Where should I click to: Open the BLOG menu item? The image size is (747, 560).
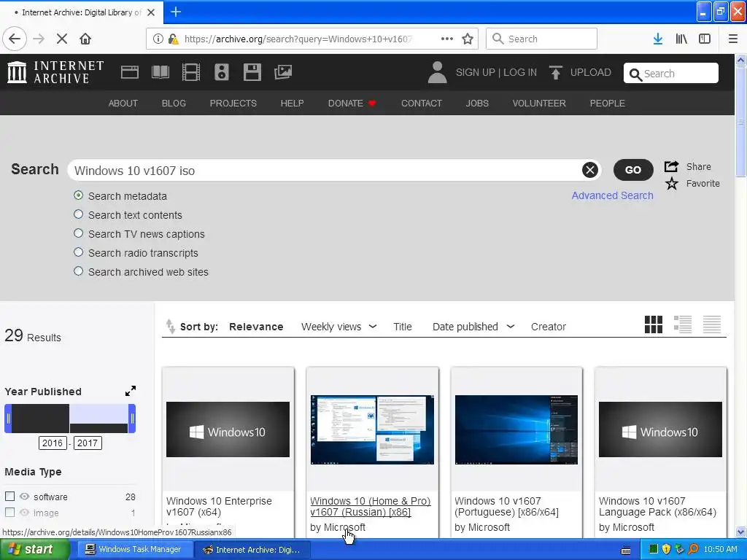point(174,104)
